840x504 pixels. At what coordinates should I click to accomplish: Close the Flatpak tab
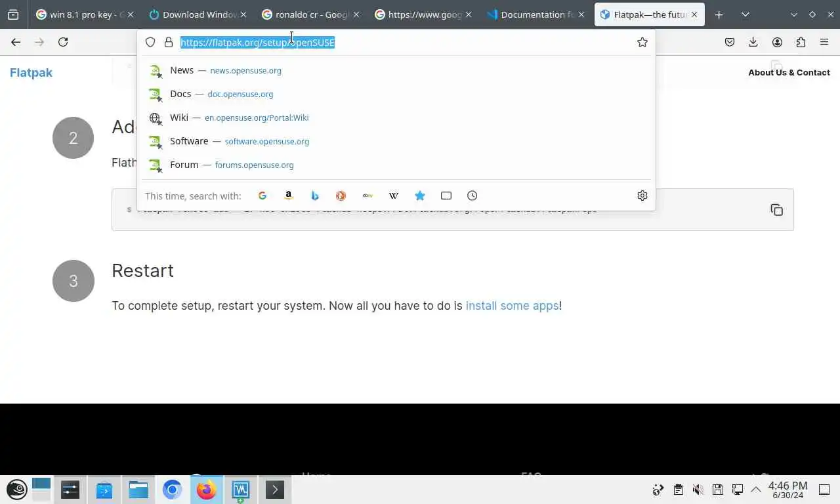coord(694,14)
